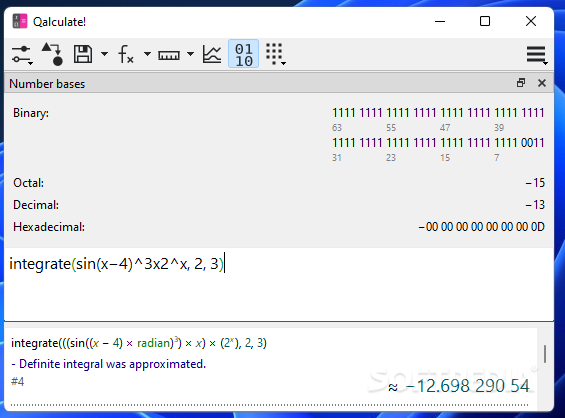565x418 pixels.
Task: Close the Qalculate! window
Action: 531,22
